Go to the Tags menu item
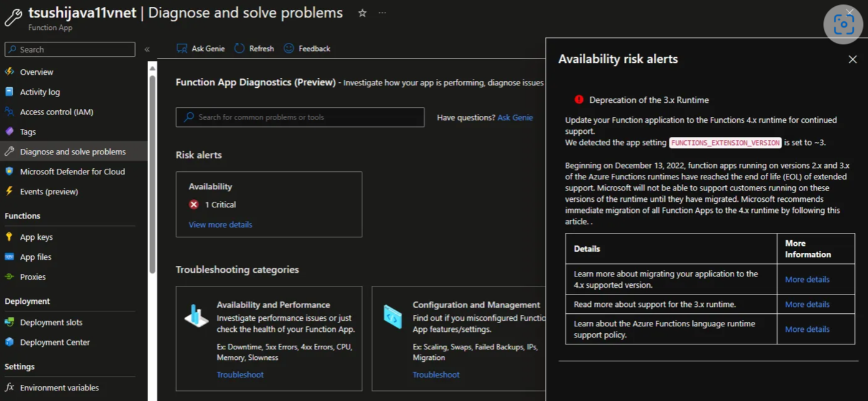868x401 pixels. click(28, 132)
